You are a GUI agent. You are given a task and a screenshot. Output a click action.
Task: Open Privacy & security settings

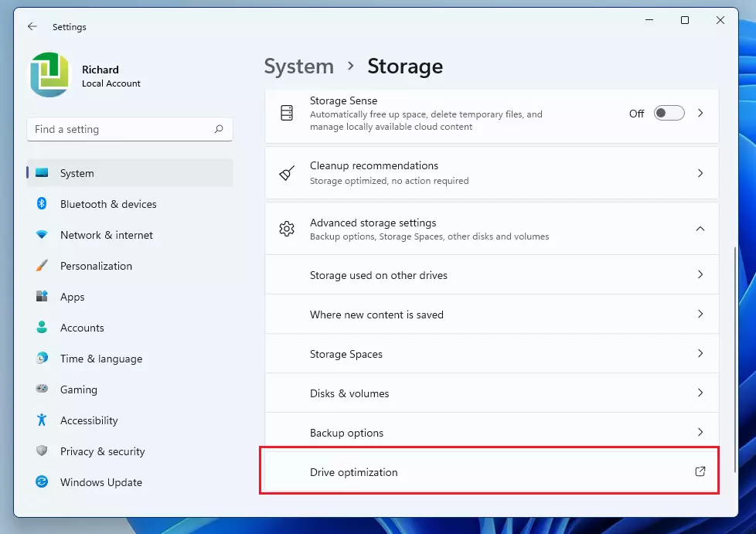point(130,451)
